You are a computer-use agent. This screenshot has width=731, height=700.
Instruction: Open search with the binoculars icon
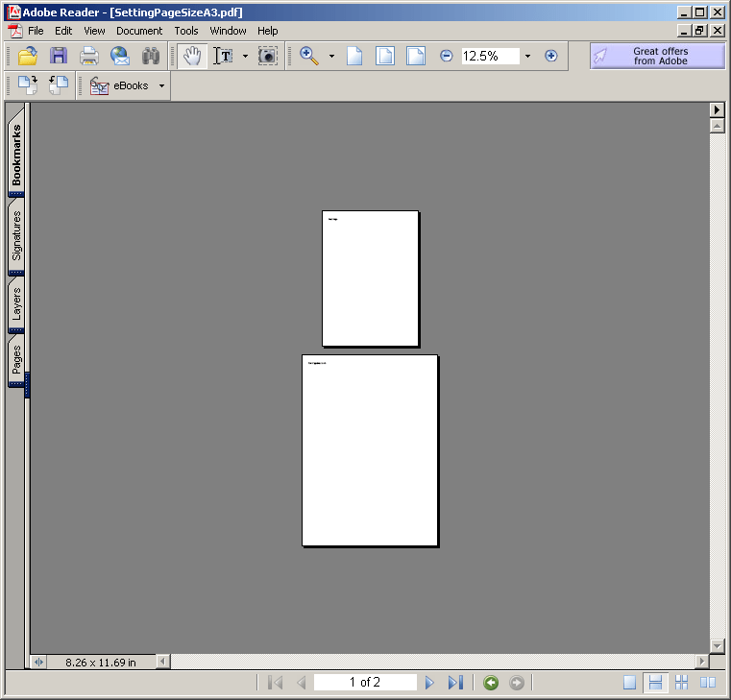[x=151, y=56]
